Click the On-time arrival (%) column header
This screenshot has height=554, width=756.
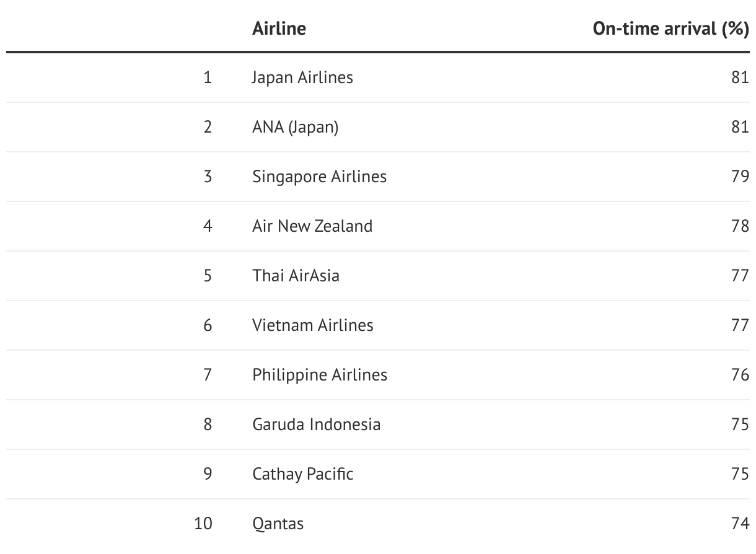click(670, 29)
